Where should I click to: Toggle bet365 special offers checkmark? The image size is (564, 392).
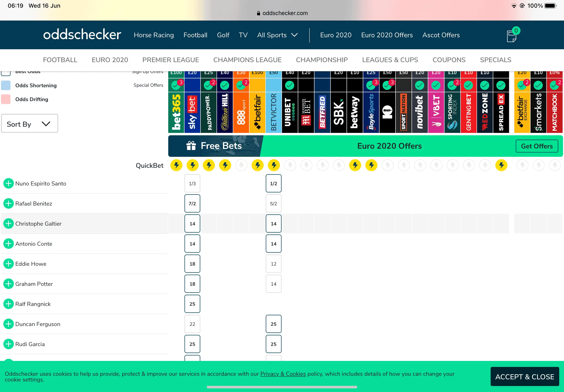pos(176,85)
